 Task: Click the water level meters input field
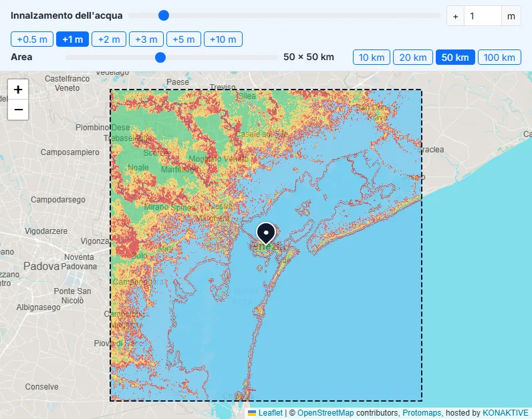[483, 16]
